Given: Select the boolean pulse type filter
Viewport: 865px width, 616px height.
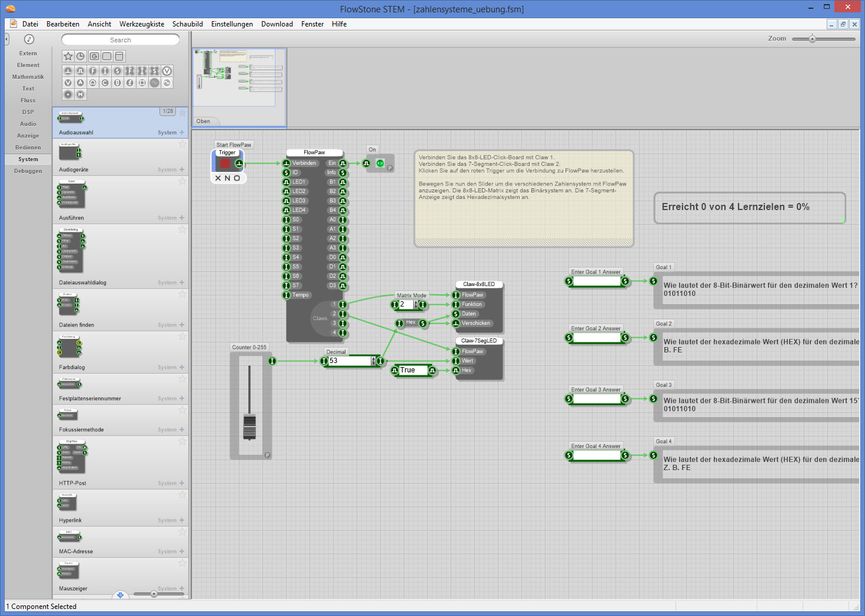Looking at the screenshot, I should coord(81,71).
